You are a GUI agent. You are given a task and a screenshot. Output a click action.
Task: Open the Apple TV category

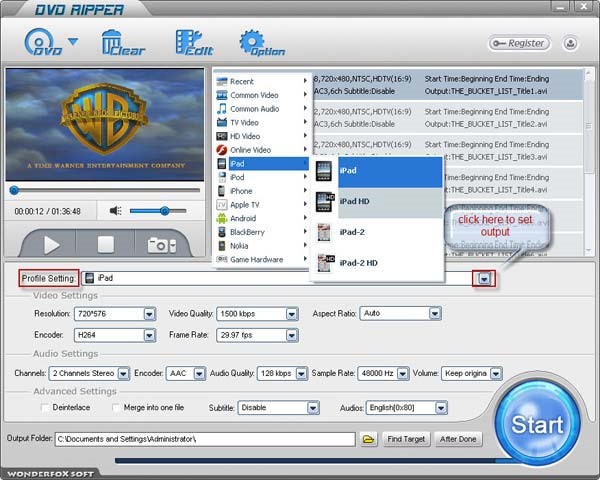click(262, 205)
